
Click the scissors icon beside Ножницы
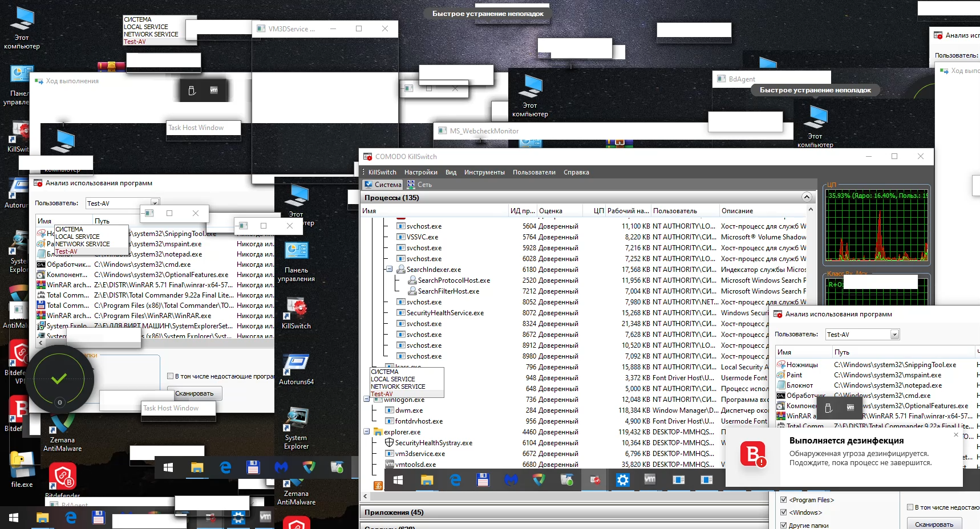(781, 365)
